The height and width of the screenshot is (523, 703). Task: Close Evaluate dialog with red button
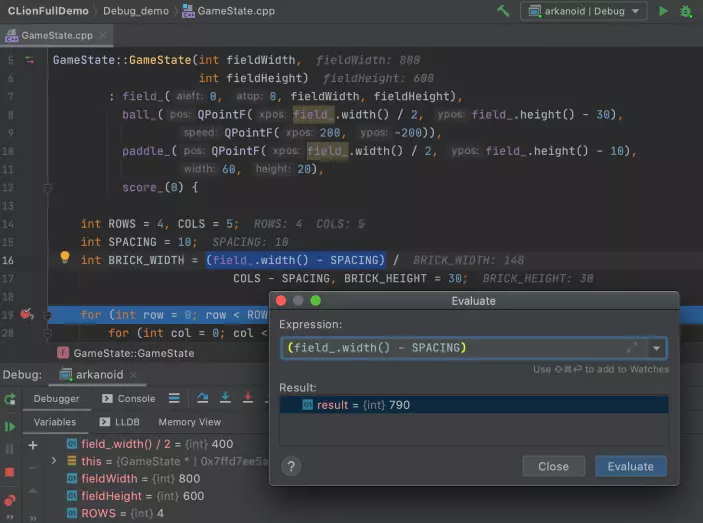pyautogui.click(x=281, y=301)
